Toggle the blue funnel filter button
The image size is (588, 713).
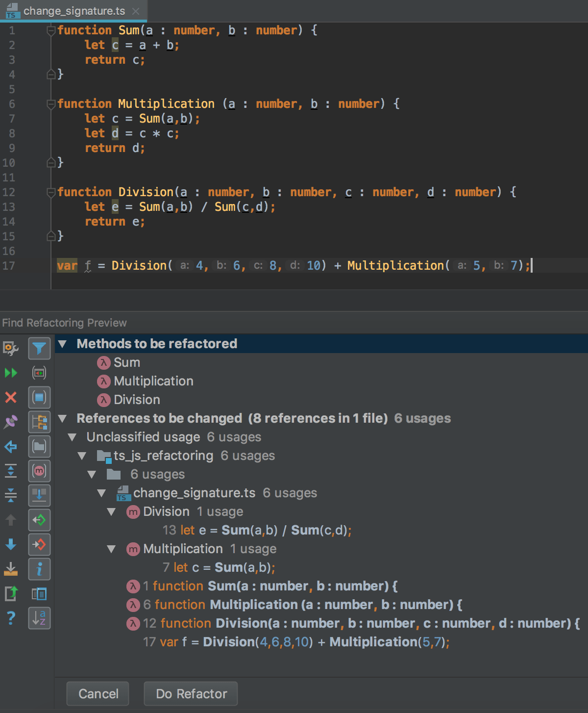(x=39, y=349)
